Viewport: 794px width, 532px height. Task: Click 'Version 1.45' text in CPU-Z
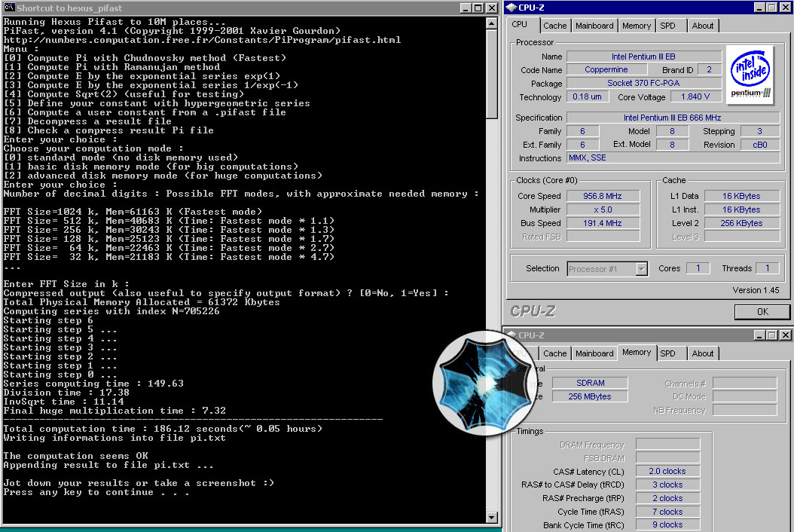[x=756, y=290]
